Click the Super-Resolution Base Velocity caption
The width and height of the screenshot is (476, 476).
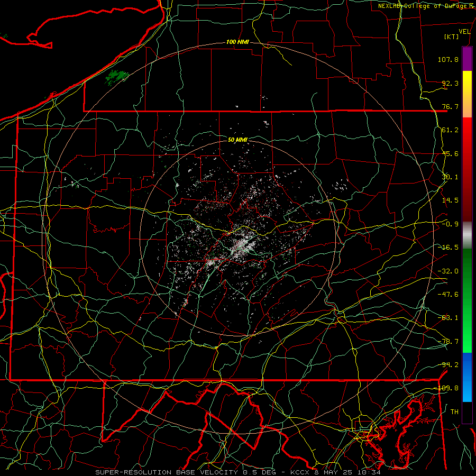pyautogui.click(x=237, y=472)
